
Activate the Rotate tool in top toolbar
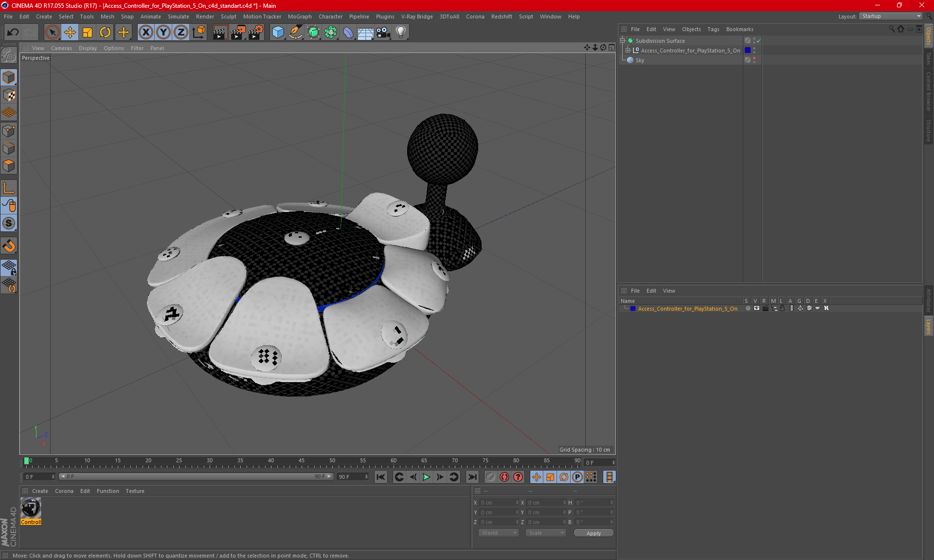point(105,33)
